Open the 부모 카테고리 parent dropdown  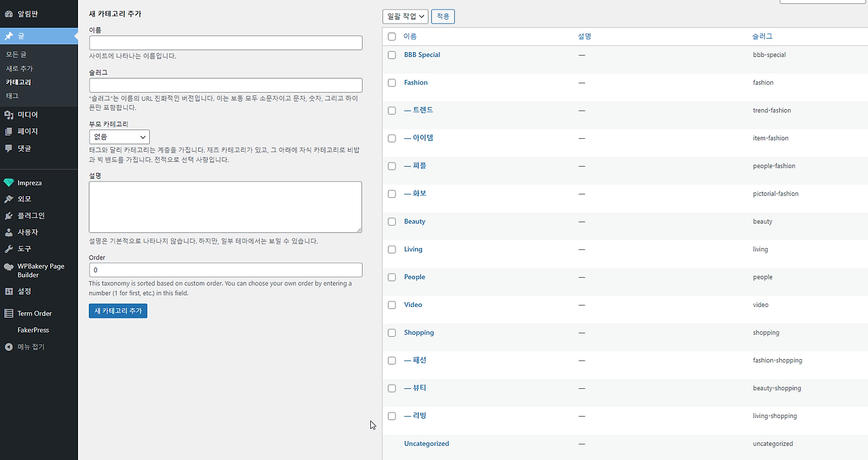(x=119, y=137)
